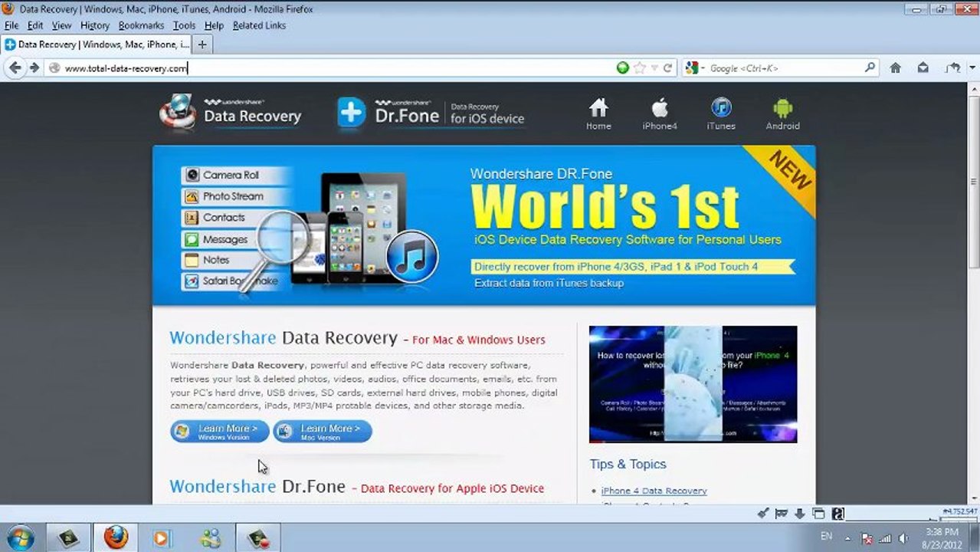
Task: Open the URL history dropdown arrow
Action: click(654, 68)
